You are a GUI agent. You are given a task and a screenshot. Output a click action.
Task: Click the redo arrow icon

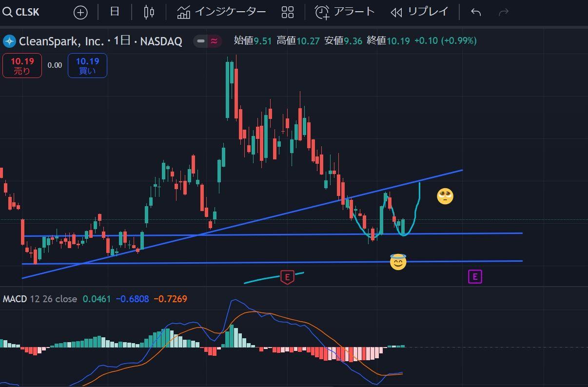point(504,12)
